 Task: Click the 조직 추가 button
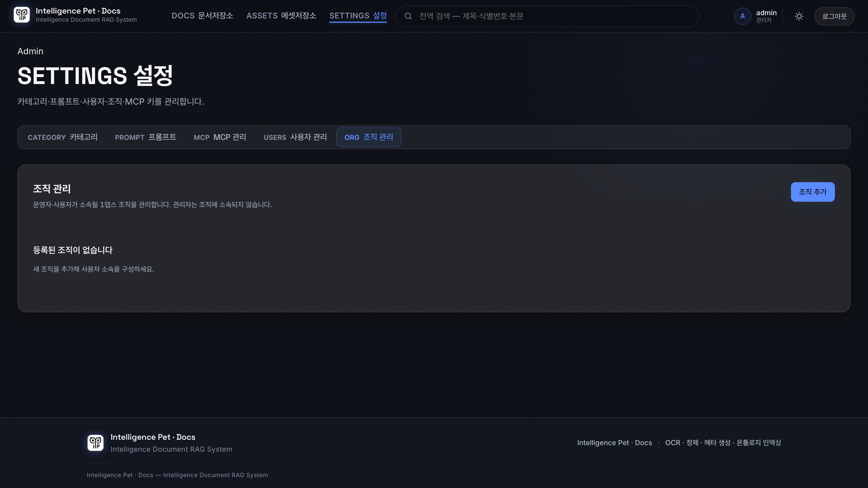click(812, 192)
